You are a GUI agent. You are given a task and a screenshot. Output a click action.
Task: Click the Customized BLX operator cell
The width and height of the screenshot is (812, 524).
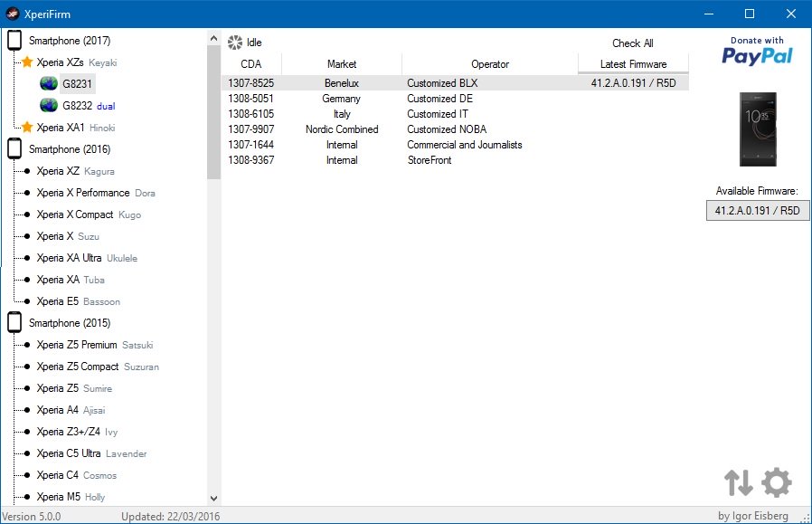pyautogui.click(x=442, y=83)
